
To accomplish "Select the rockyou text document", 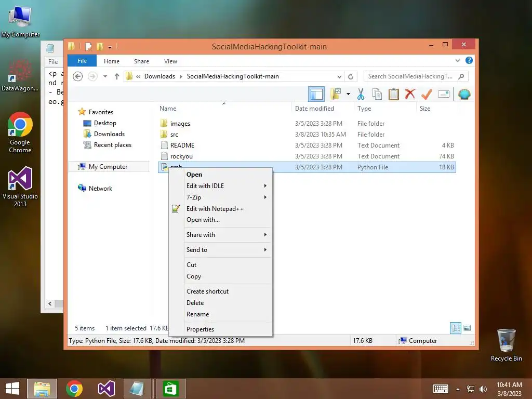I will (x=181, y=156).
